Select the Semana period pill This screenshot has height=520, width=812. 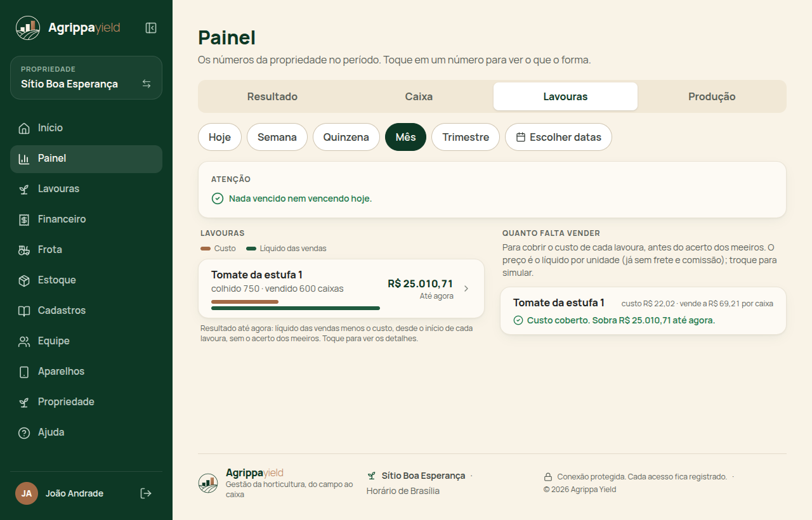tap(277, 137)
